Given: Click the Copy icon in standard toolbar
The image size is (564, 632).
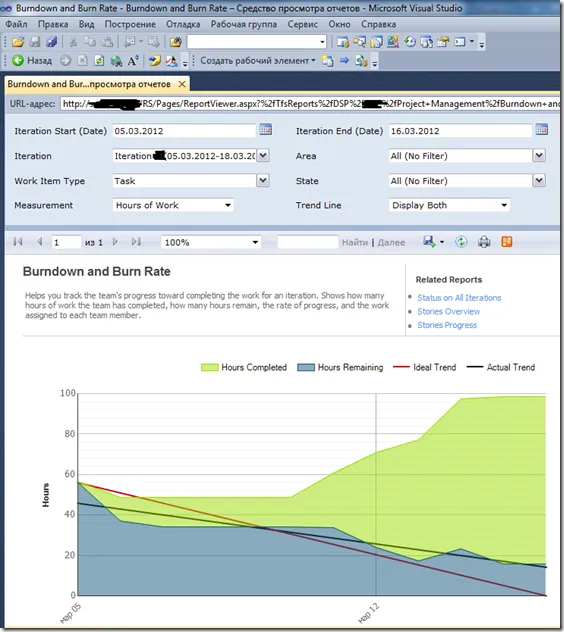Looking at the screenshot, I should [90, 42].
